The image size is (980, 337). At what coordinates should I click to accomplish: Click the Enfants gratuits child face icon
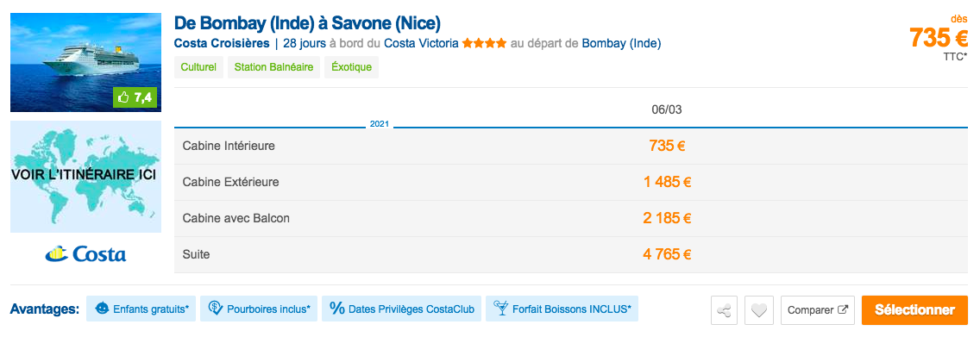tap(101, 309)
